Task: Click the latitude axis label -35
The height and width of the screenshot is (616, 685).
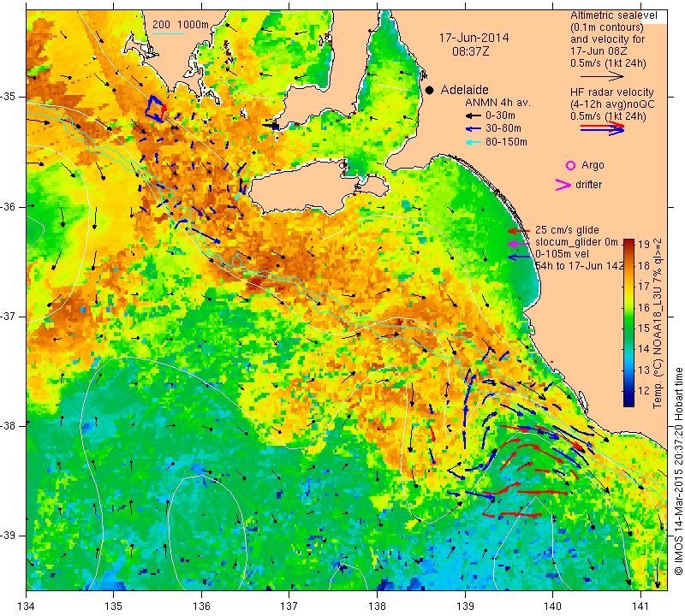Action: tap(8, 97)
